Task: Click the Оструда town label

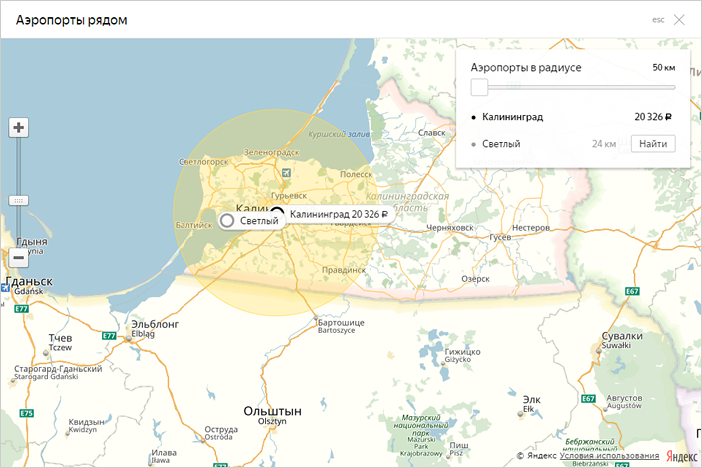Action: [x=221, y=429]
